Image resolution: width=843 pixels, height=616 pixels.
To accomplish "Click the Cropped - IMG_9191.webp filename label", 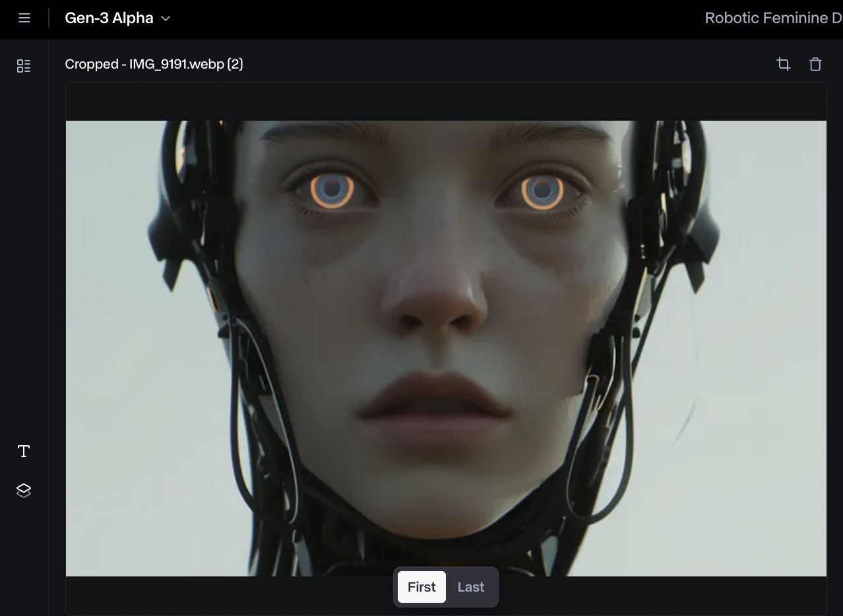I will (154, 64).
